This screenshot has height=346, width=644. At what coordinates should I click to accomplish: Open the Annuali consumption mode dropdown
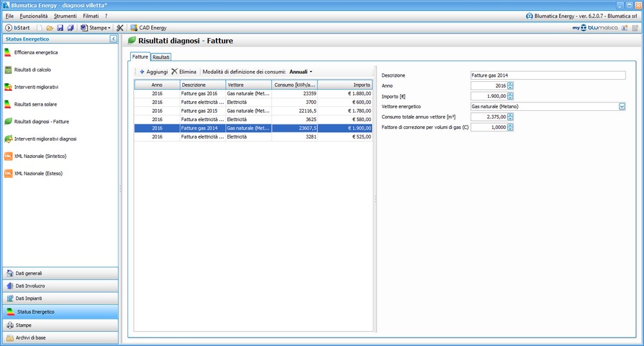point(301,72)
